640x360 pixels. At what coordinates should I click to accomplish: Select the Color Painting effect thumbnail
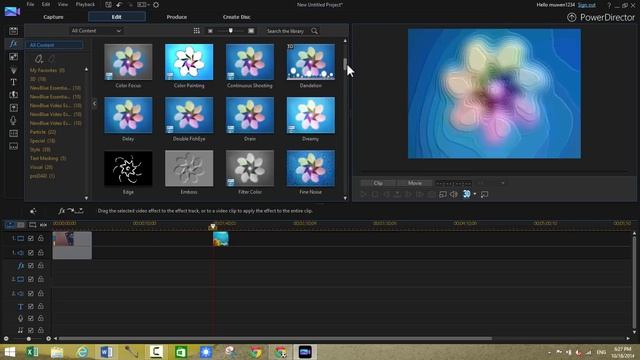[189, 62]
